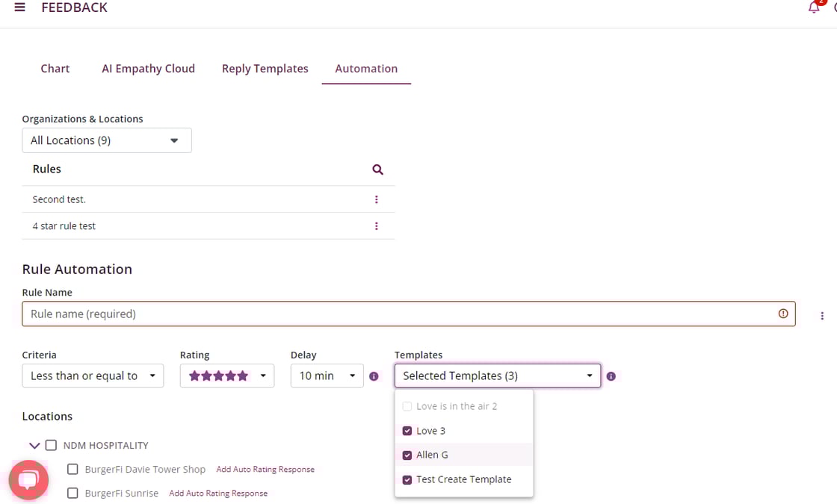Check the BurgerFi Davie Tower Shop location
Screen dimensions: 837x504
72,470
